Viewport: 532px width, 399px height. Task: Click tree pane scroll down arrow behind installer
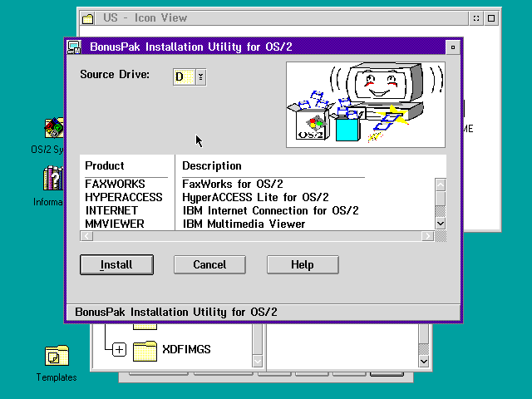point(258,361)
